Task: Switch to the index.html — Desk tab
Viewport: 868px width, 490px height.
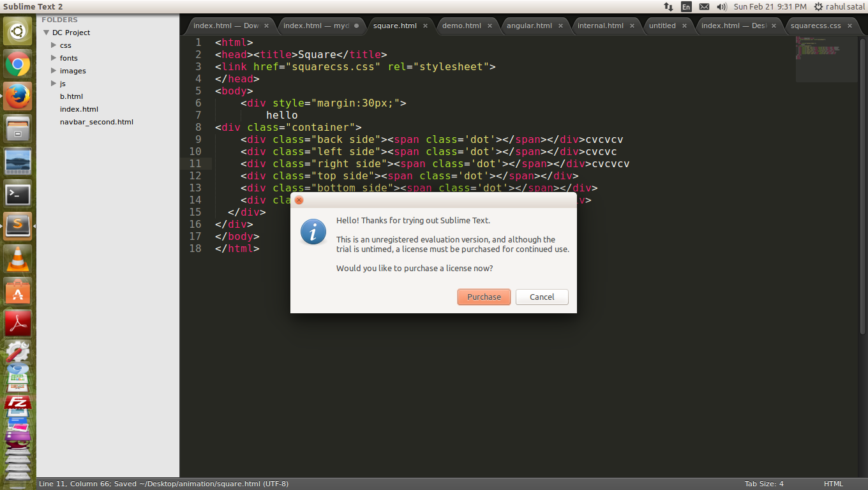Action: pos(733,26)
